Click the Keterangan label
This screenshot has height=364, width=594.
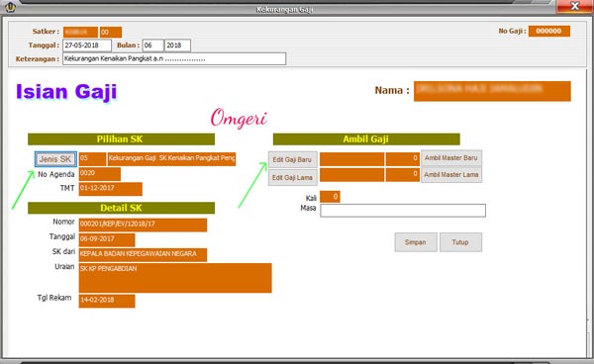(38, 59)
